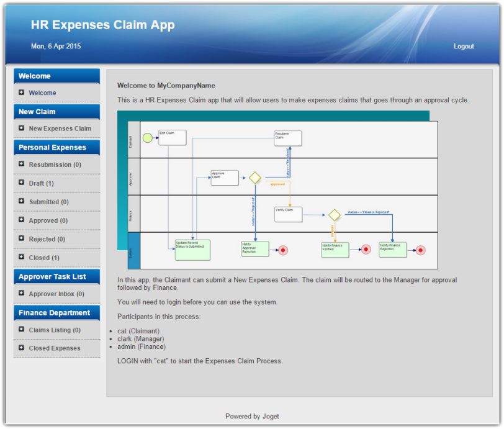Click the plus icon next to Draft
504x429 pixels.
pos(22,183)
